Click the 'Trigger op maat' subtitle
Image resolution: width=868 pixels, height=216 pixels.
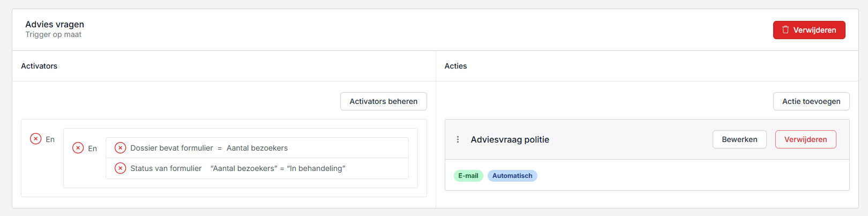click(53, 35)
